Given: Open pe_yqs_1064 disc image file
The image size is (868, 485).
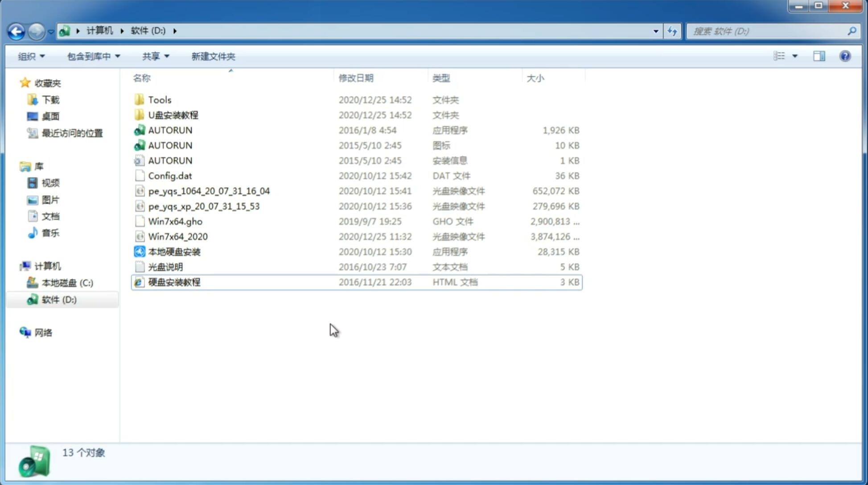Looking at the screenshot, I should pyautogui.click(x=208, y=191).
